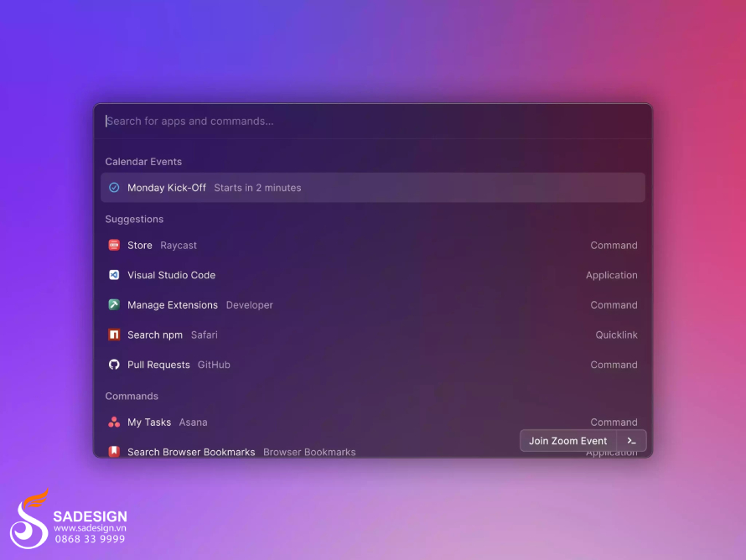This screenshot has height=560, width=746.
Task: Select Search Browser Bookmarks row
Action: point(372,449)
